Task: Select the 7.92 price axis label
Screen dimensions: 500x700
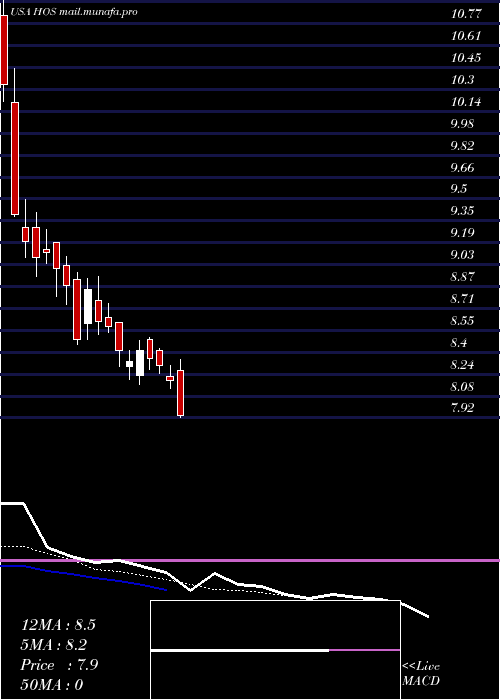Action: point(462,408)
